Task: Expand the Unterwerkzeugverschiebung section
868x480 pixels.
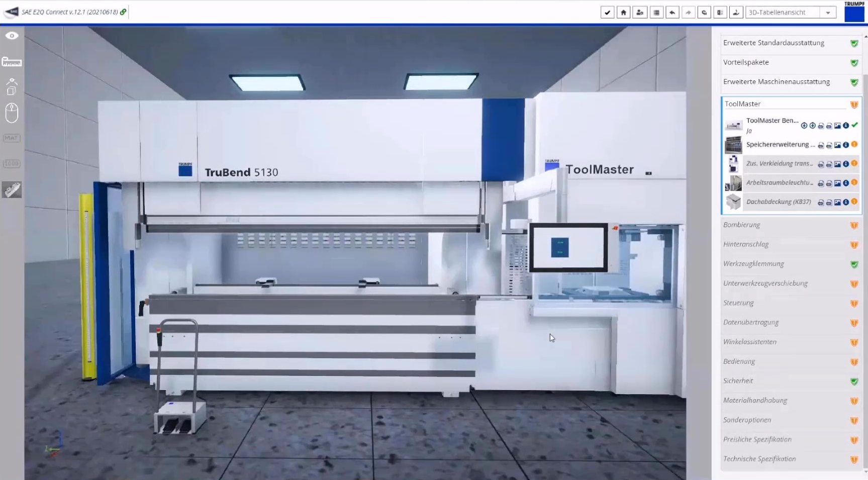Action: pyautogui.click(x=791, y=284)
